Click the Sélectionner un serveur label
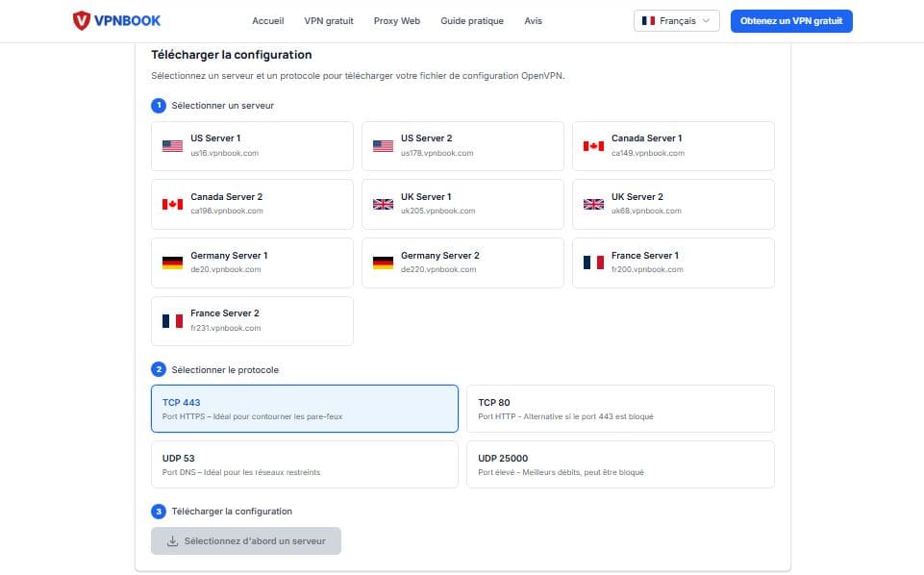 [x=223, y=106]
